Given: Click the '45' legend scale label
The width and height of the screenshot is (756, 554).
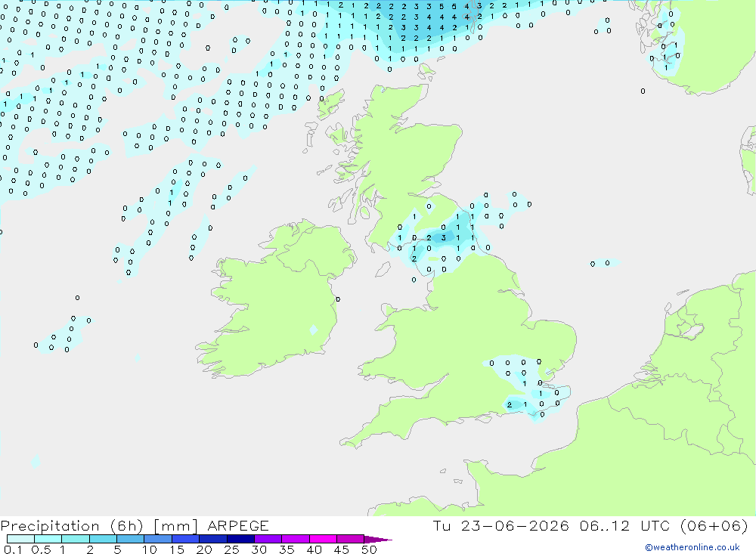Looking at the screenshot, I should coord(342,549).
